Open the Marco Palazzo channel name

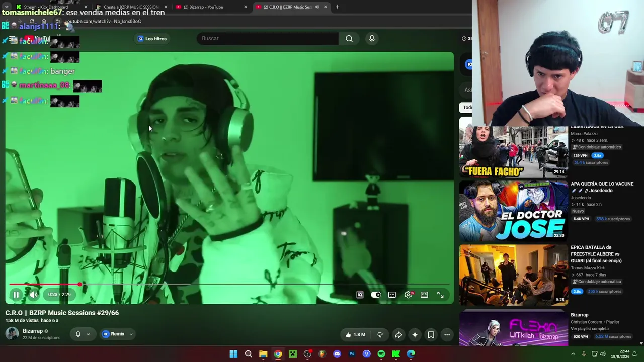click(x=584, y=134)
